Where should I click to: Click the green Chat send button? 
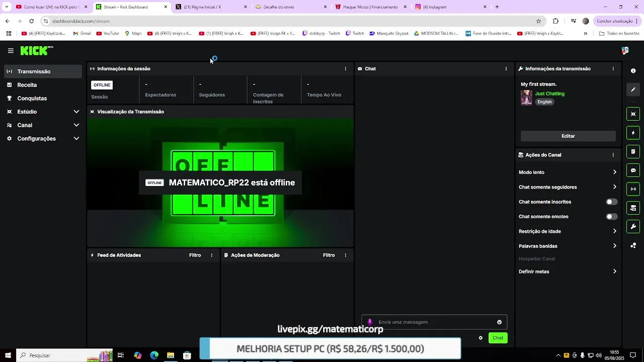498,338
